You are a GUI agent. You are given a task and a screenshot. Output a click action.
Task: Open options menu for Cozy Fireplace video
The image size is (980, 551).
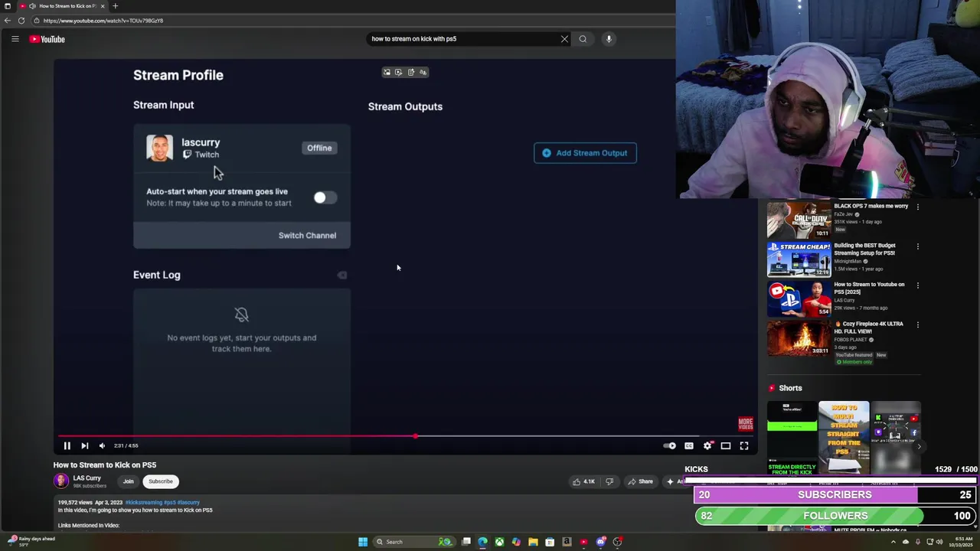[918, 324]
